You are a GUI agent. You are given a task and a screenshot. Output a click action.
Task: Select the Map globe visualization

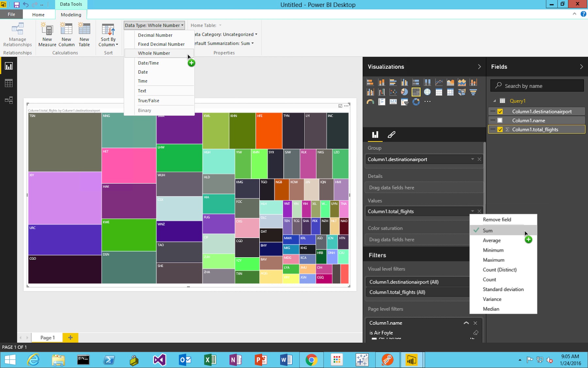click(427, 92)
